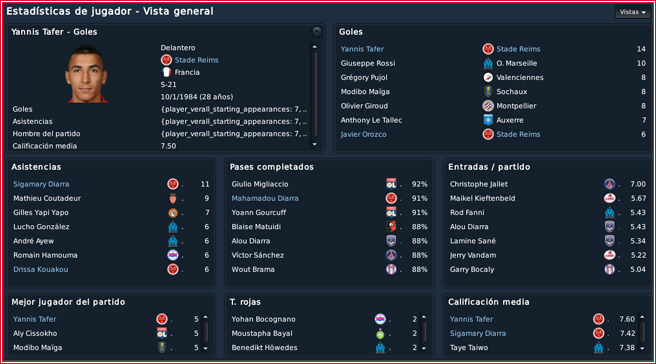Click Yannis Tafer's portrait photo
This screenshot has height=364, width=656.
[x=86, y=74]
